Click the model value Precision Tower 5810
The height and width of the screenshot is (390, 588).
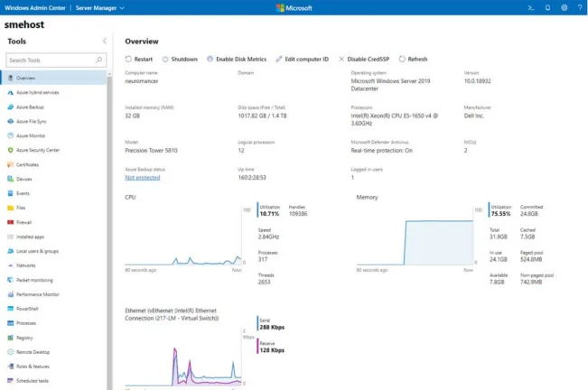(x=151, y=150)
